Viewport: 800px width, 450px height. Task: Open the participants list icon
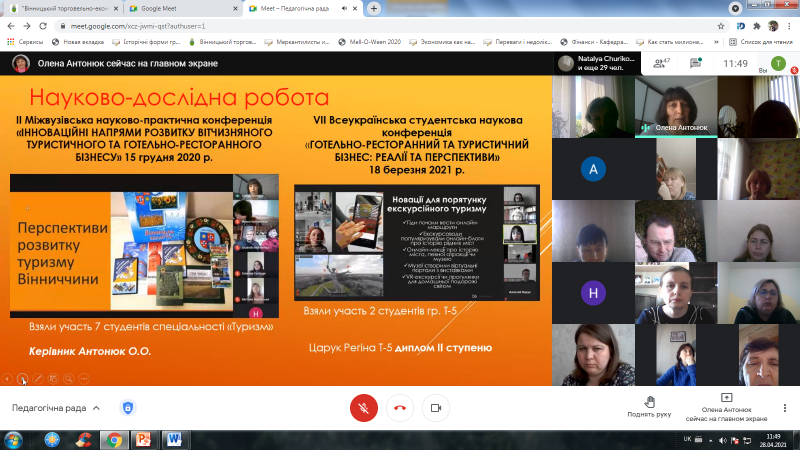(661, 63)
